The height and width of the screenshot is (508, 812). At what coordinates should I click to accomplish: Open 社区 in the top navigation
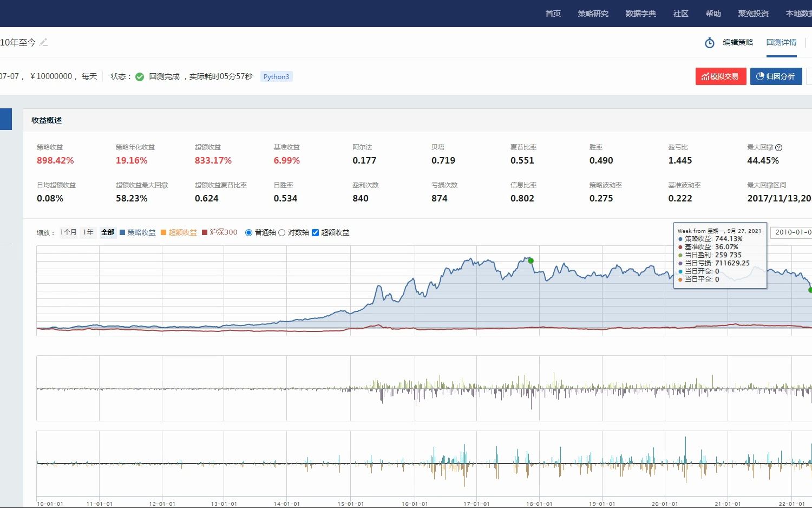click(x=681, y=14)
